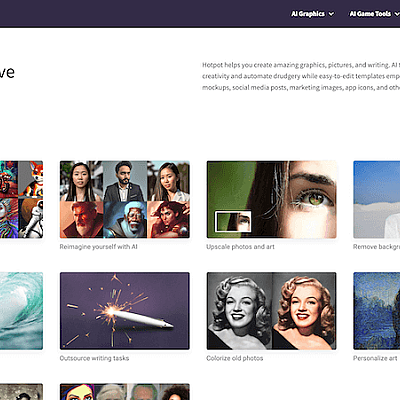Select the Remove background thumbnail

377,199
